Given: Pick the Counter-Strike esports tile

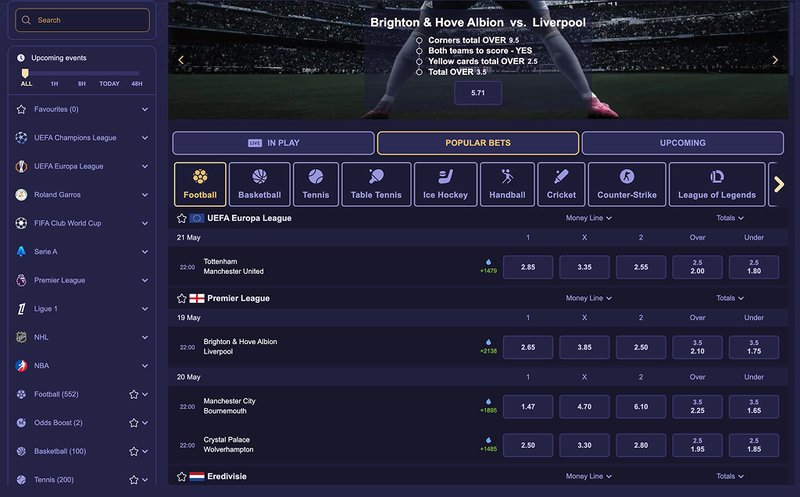Looking at the screenshot, I should 626,184.
